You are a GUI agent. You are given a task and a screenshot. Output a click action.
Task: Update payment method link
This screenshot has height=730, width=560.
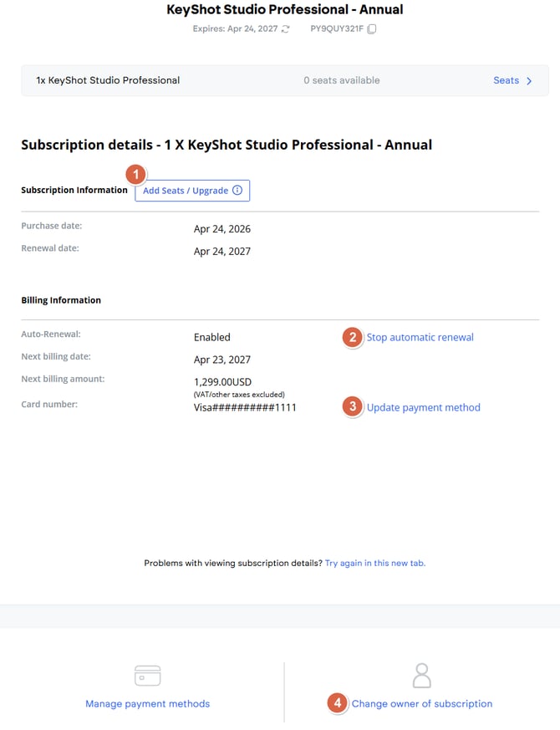pos(424,407)
